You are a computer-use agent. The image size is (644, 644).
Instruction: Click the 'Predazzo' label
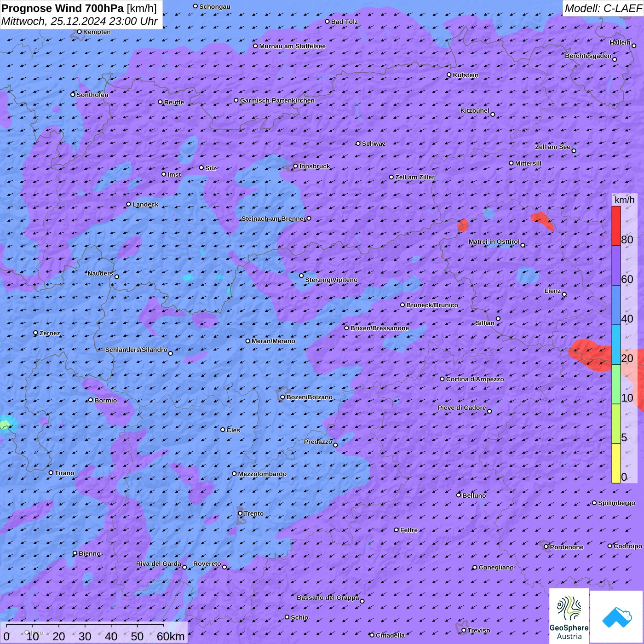tap(318, 442)
